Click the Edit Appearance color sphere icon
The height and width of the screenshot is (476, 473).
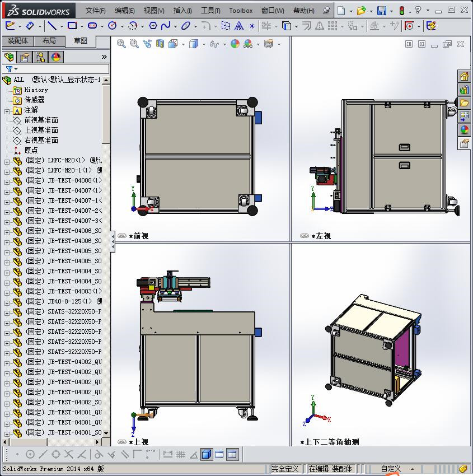coord(235,44)
